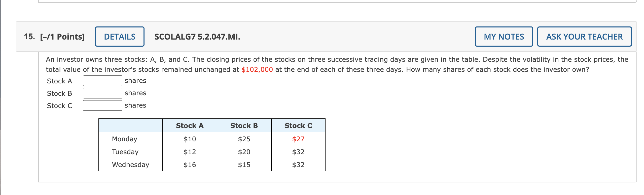644x195 pixels.
Task: Select the Monday row label
Action: coord(124,139)
